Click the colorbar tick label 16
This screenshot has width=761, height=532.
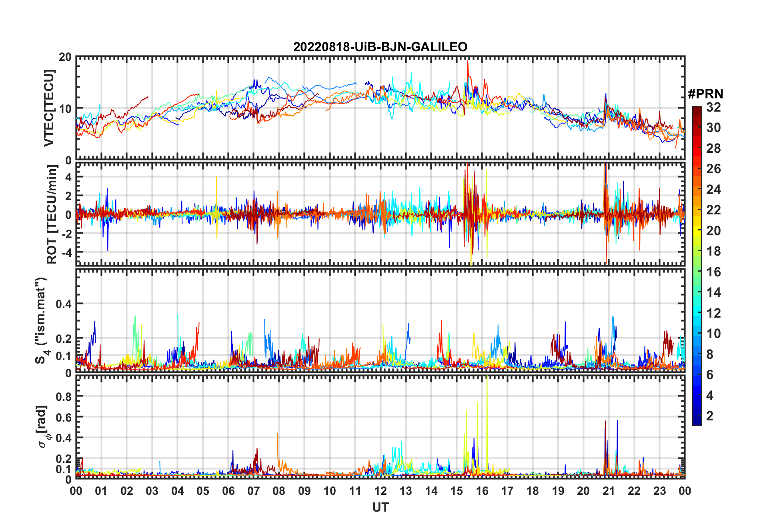click(713, 272)
